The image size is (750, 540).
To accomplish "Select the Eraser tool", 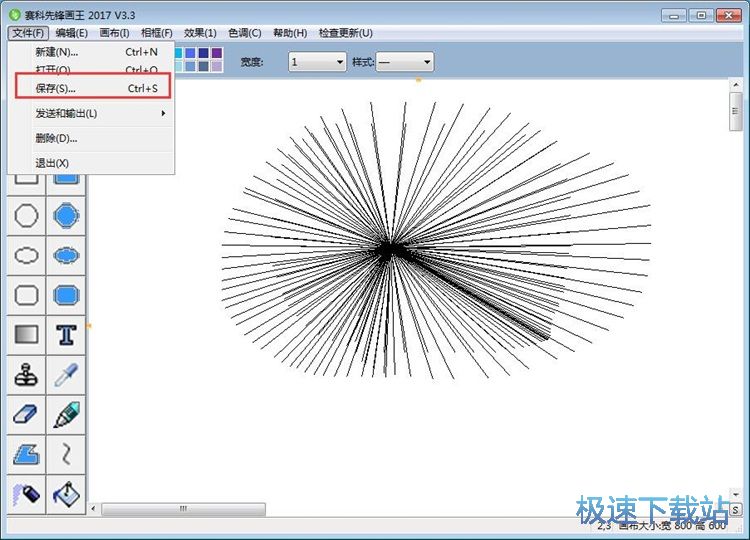I will tap(26, 414).
